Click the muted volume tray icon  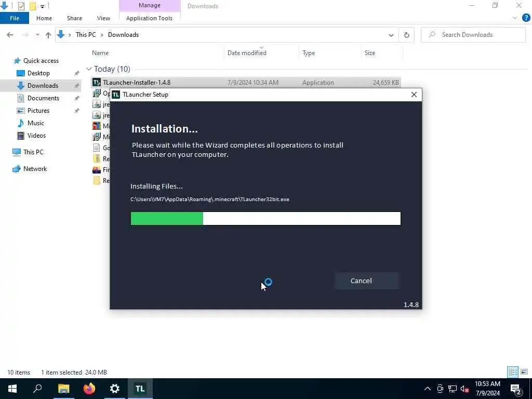[464, 389]
